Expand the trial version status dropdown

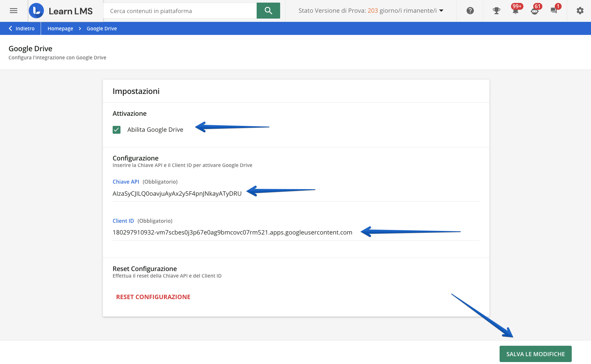pos(371,11)
